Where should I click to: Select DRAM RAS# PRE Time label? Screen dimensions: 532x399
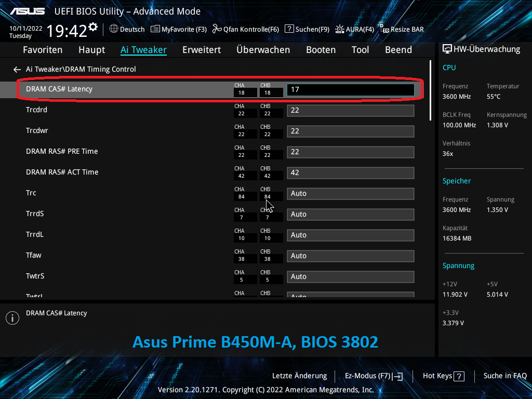(62, 151)
